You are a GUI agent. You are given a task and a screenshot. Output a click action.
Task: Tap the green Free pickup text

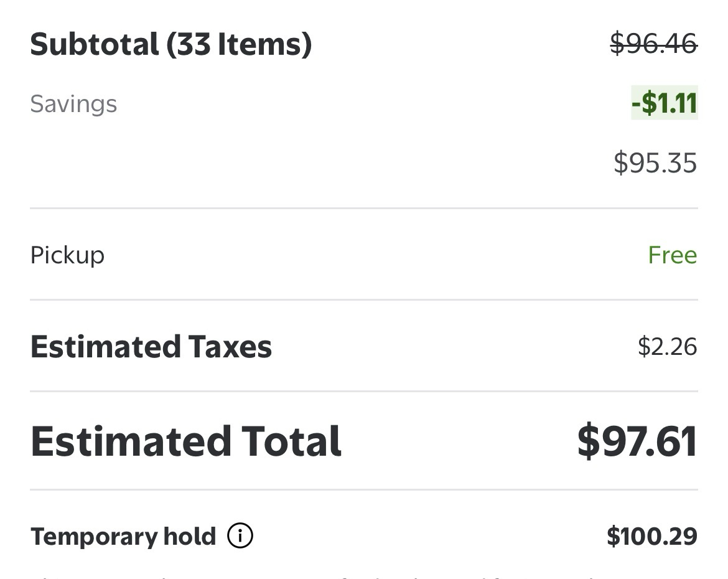[672, 255]
